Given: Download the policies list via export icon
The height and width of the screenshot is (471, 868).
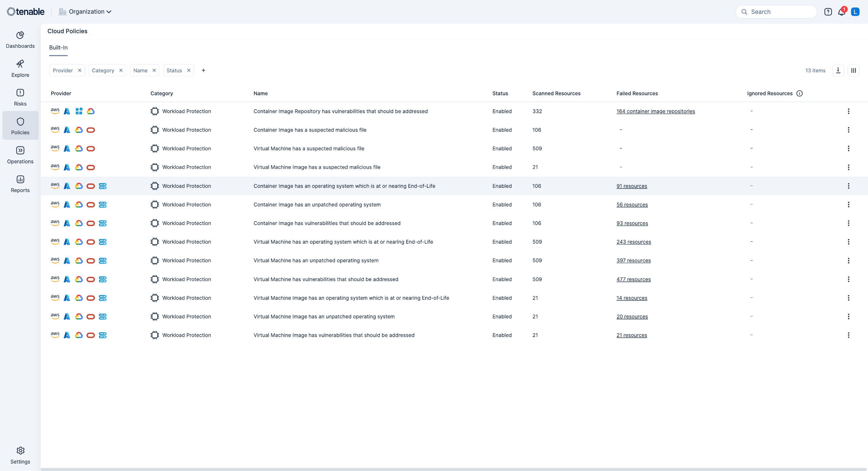Looking at the screenshot, I should pos(838,70).
